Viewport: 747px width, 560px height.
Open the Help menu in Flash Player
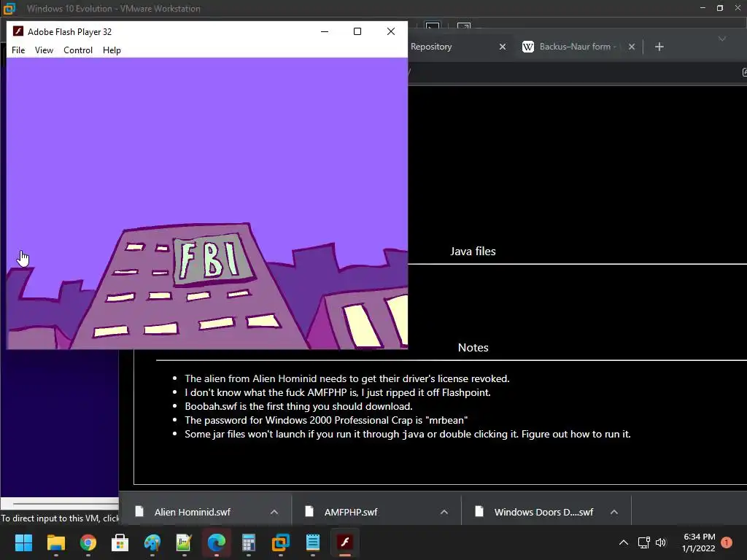112,50
